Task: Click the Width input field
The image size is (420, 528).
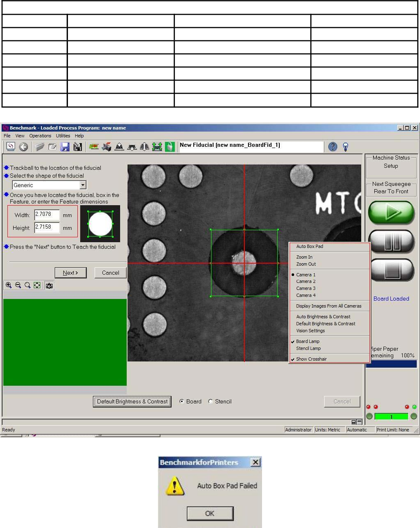Action: [x=47, y=215]
